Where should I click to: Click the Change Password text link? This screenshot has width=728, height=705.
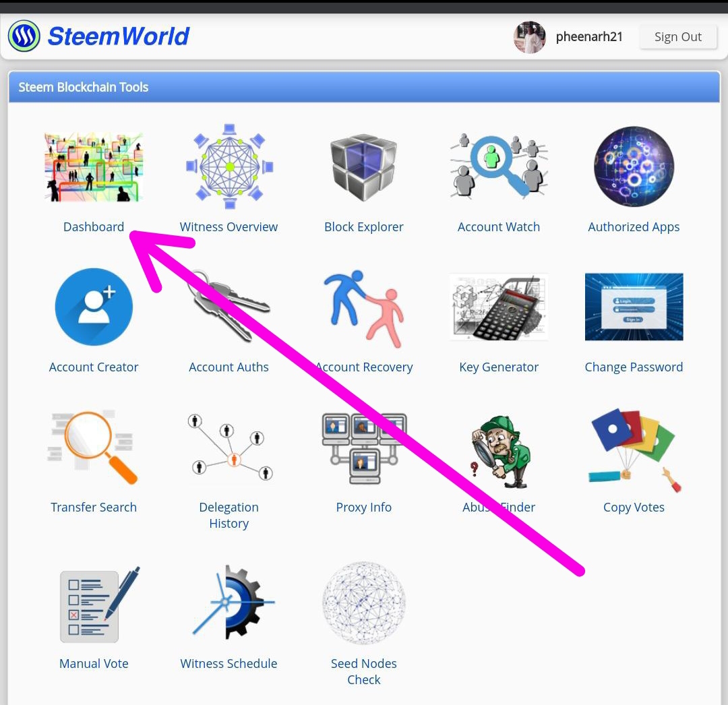634,367
